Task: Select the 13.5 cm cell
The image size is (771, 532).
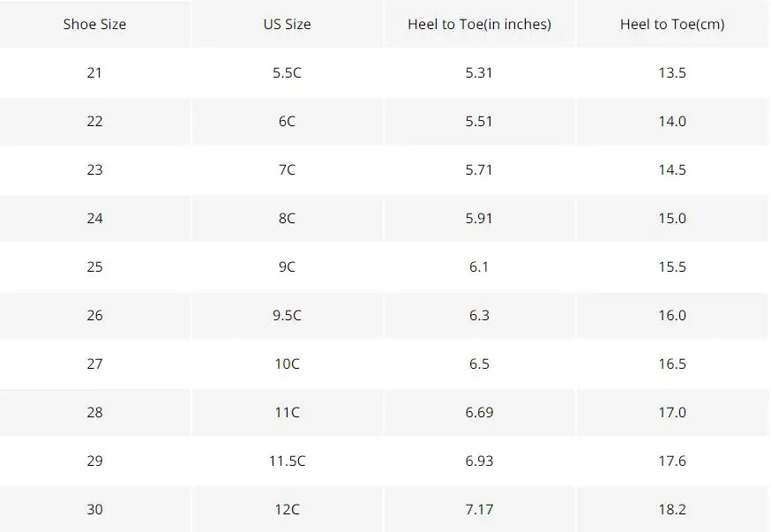Action: coord(672,72)
